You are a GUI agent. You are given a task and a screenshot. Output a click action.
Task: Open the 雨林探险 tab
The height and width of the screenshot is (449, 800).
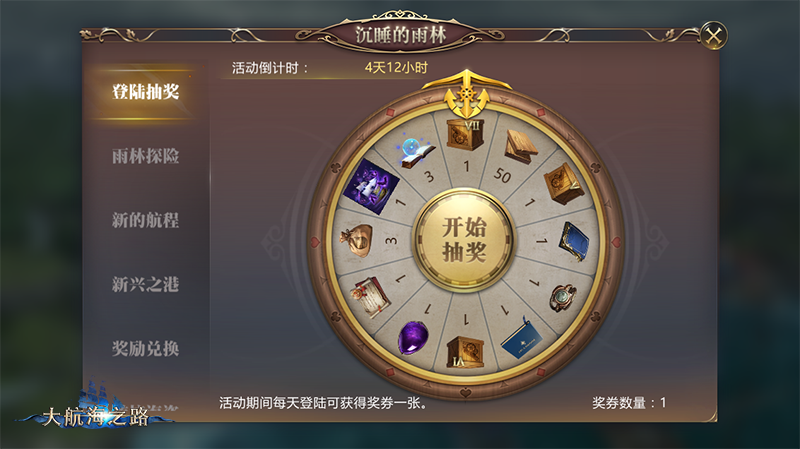(145, 156)
